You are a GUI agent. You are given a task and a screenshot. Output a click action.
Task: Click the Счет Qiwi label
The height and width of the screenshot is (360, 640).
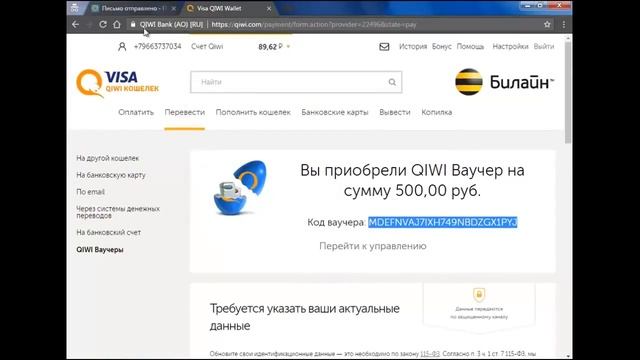(x=207, y=47)
